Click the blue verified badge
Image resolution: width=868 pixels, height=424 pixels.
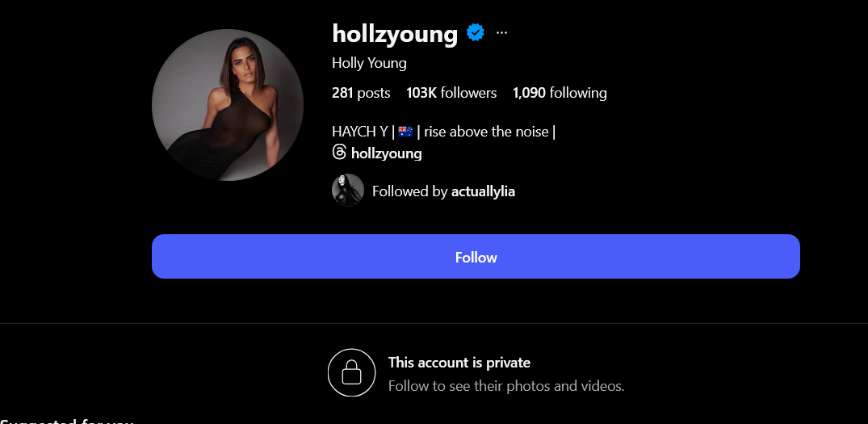pos(476,32)
